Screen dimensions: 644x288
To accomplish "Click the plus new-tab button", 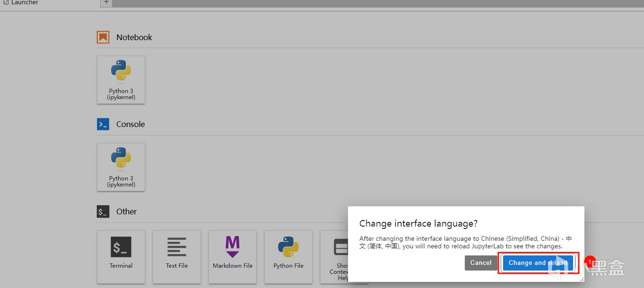I will [106, 2].
